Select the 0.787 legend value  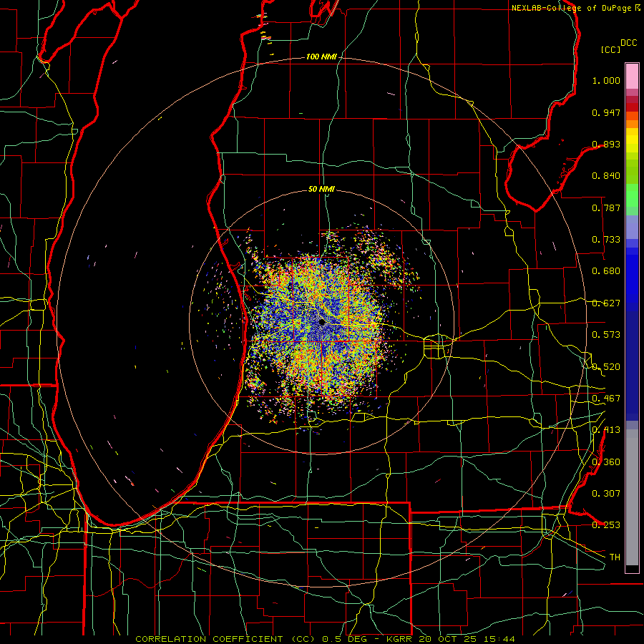(x=606, y=208)
